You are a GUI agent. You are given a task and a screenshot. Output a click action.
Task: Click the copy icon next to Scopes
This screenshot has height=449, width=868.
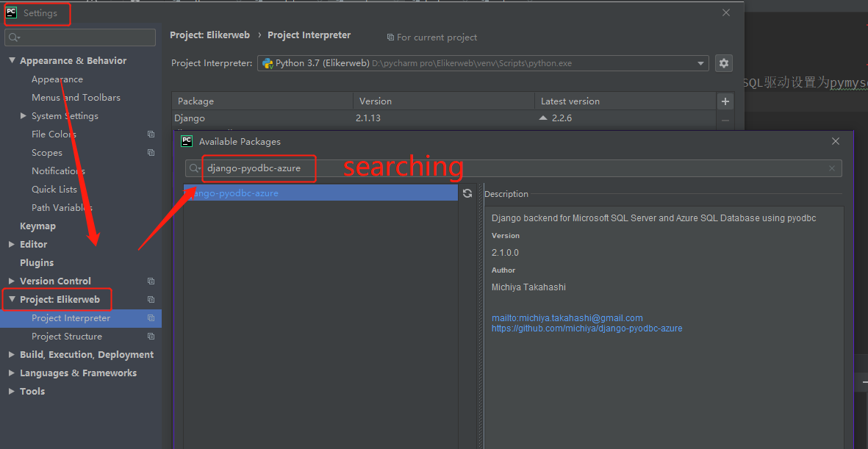pyautogui.click(x=151, y=152)
